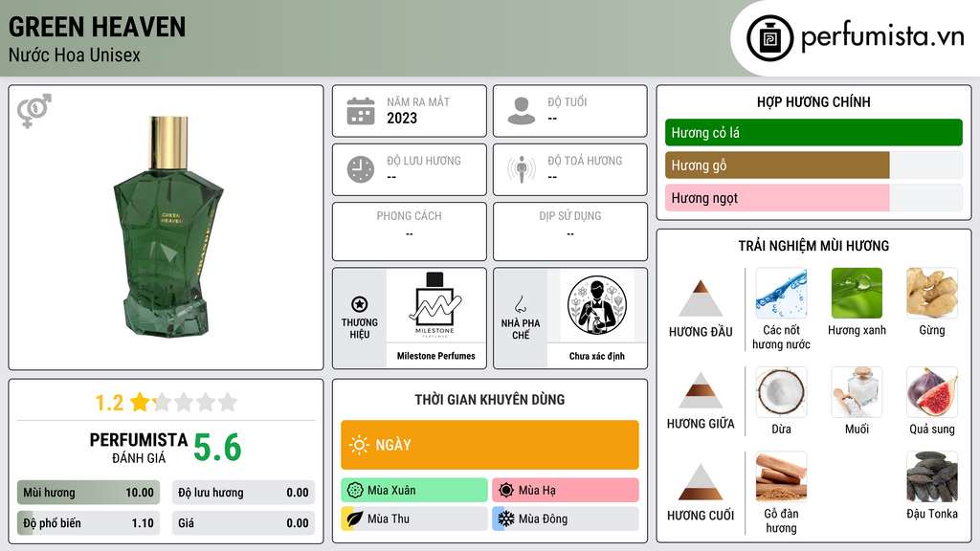Click the HƯƠNG ĐẦU label
The width and height of the screenshot is (980, 551).
click(701, 332)
